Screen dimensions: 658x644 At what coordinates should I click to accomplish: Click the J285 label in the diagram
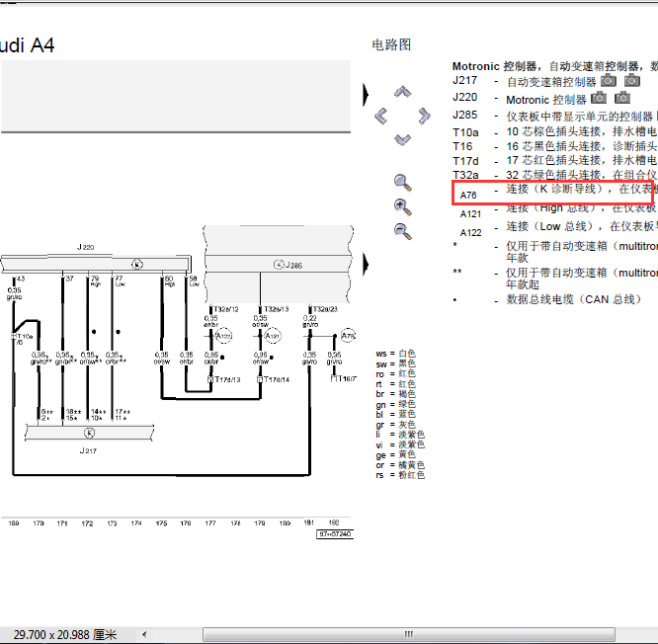pos(293,265)
